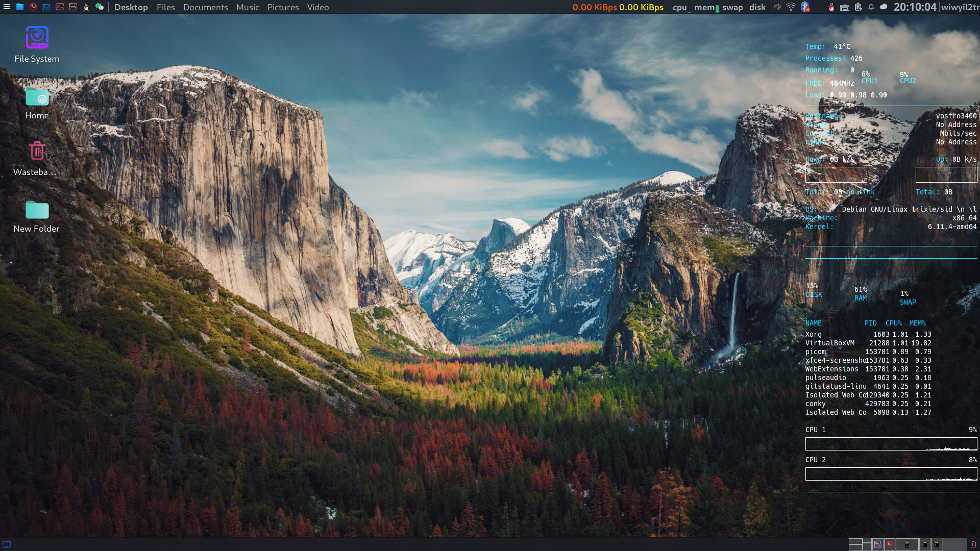The height and width of the screenshot is (551, 980).
Task: Open the Pictures places menu
Action: [x=283, y=7]
